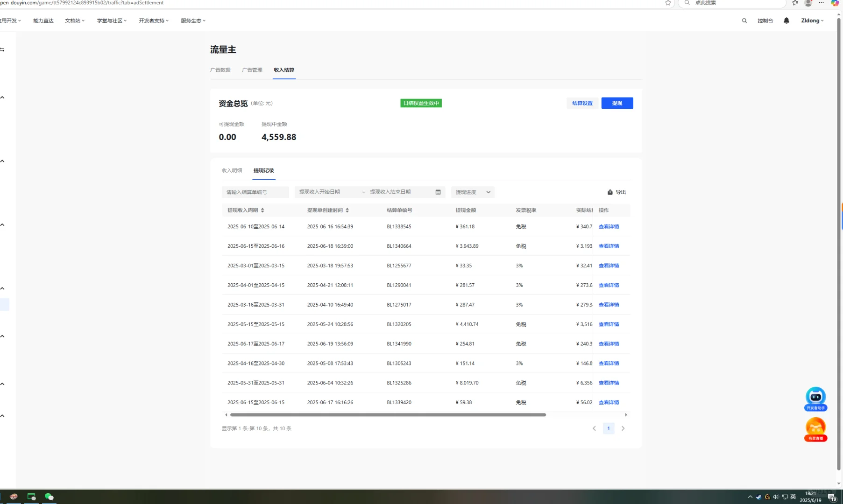Expand the 服务生态 menu
Image resolution: width=843 pixels, height=504 pixels.
(192, 21)
